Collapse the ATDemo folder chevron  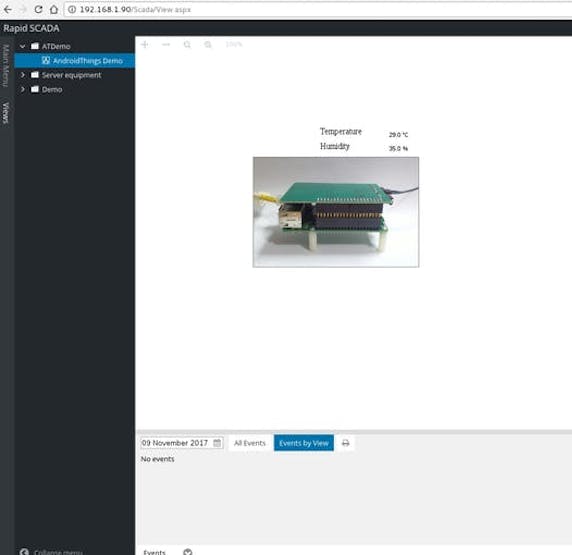[23, 46]
